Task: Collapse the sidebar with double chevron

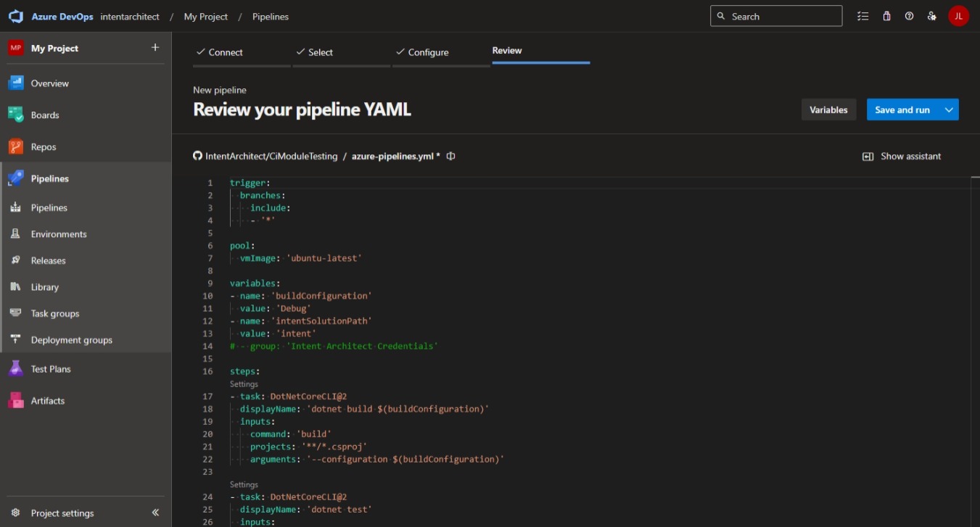Action: click(x=155, y=513)
